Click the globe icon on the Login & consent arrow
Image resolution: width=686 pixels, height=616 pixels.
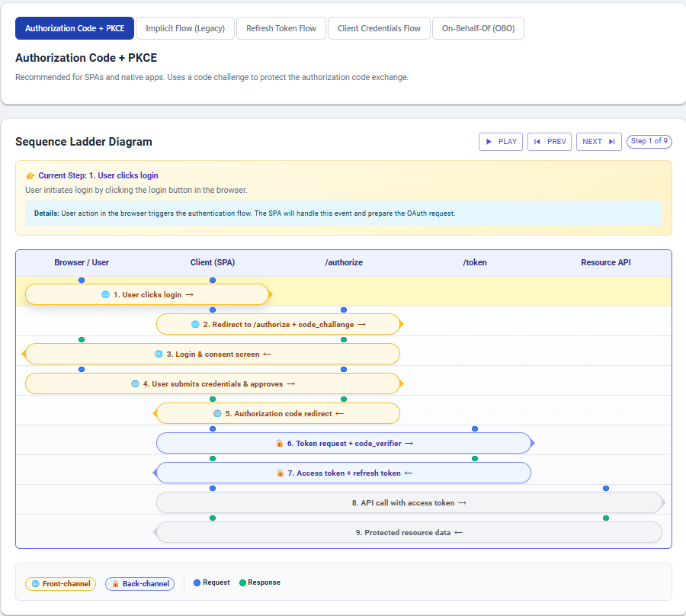pos(160,354)
